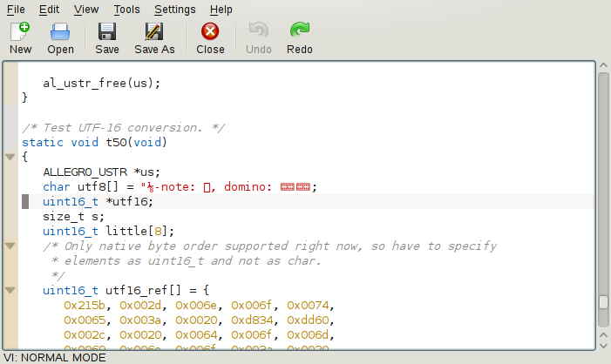Open the Help menu
Image resolution: width=611 pixels, height=364 pixels.
pyautogui.click(x=221, y=9)
